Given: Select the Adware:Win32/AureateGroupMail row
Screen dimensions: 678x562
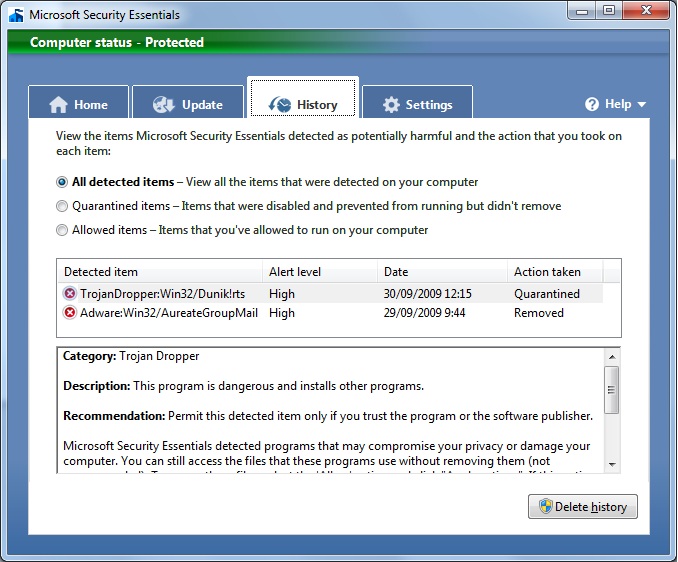Looking at the screenshot, I should (x=330, y=313).
